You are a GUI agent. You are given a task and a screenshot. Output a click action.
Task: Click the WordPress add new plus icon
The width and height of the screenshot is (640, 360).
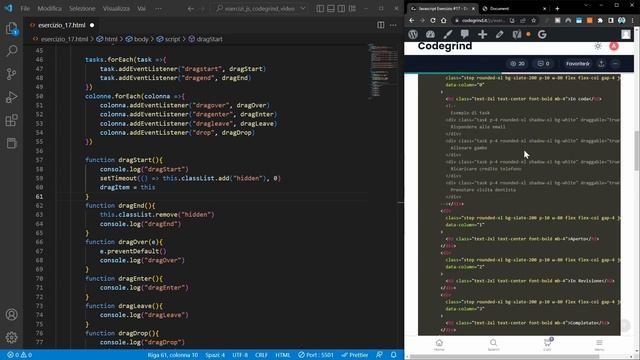(482, 35)
